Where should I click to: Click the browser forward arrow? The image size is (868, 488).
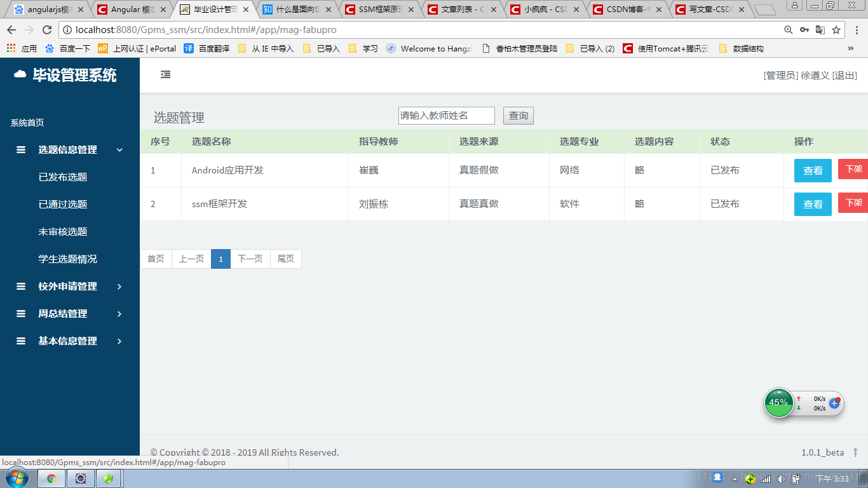29,30
